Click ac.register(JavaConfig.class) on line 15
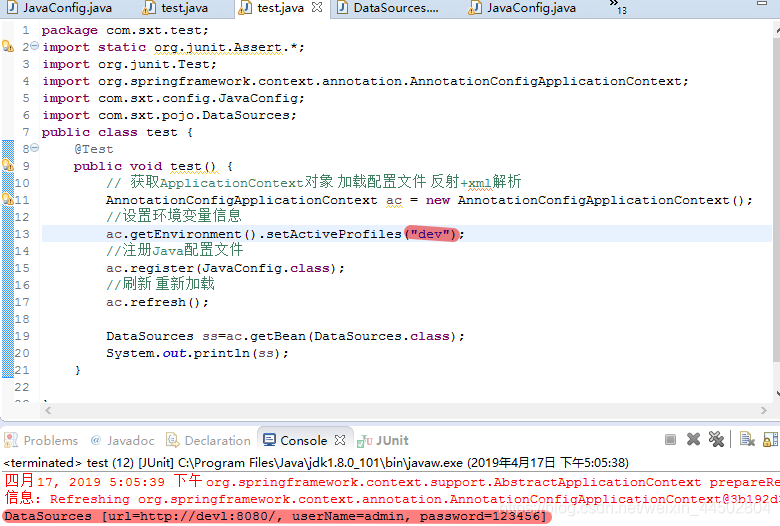 [225, 268]
